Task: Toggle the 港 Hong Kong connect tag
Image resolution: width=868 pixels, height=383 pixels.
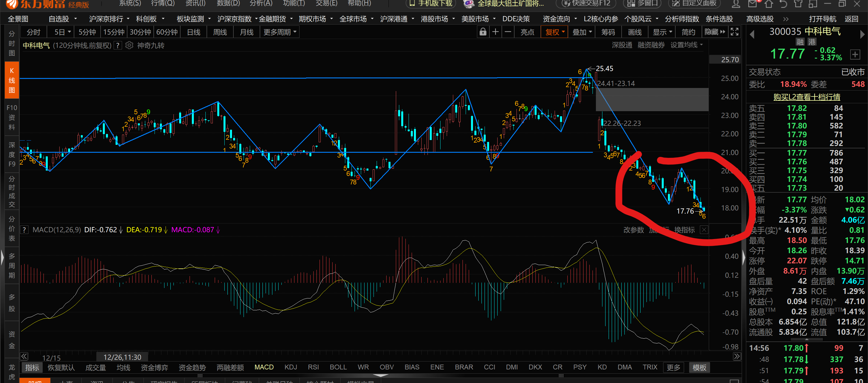Action: (x=812, y=42)
